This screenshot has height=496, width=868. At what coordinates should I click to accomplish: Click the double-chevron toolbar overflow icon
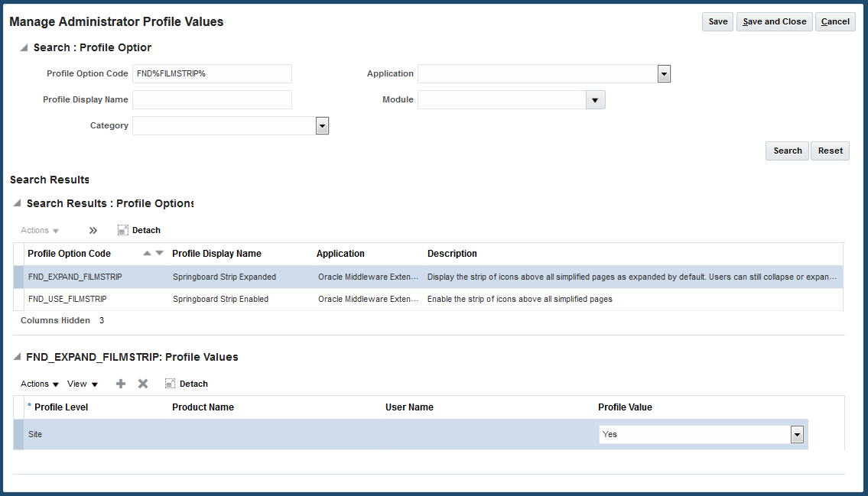(93, 230)
